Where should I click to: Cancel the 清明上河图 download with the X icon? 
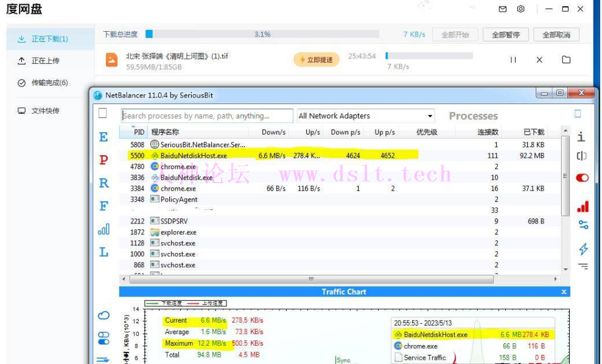(x=539, y=60)
